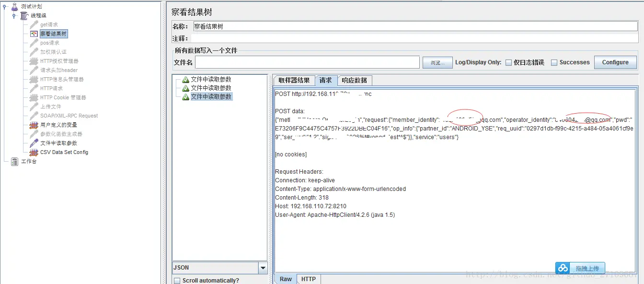Select HTTP请求 in the test plan tree
This screenshot has height=284, width=644.
[x=51, y=89]
